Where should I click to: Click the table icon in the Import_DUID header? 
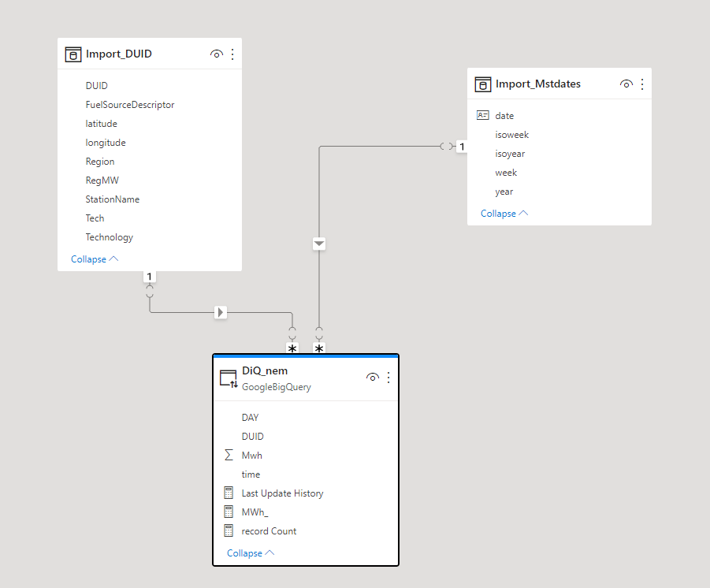pyautogui.click(x=72, y=54)
